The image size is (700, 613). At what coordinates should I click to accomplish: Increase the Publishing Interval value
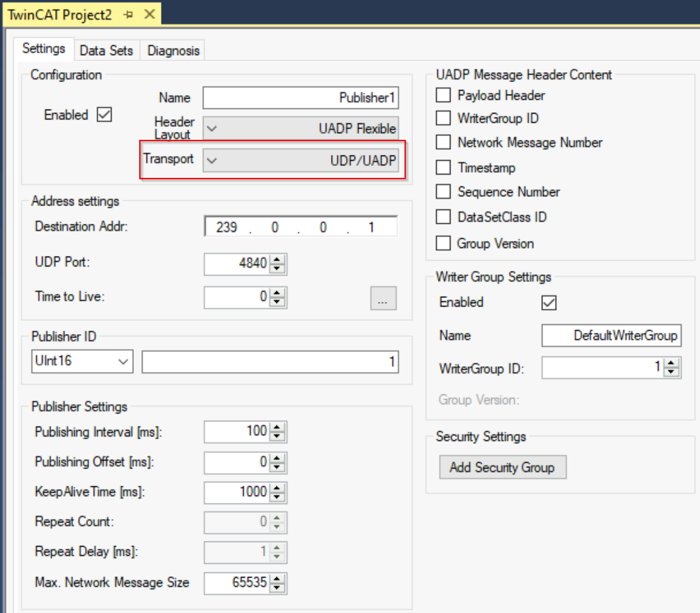pos(277,427)
